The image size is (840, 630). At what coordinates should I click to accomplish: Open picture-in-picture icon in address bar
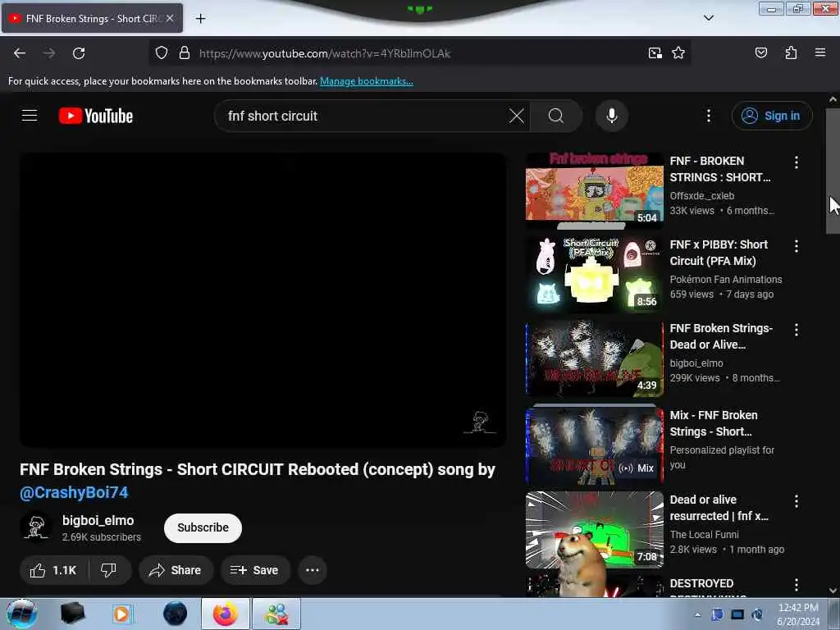[655, 53]
